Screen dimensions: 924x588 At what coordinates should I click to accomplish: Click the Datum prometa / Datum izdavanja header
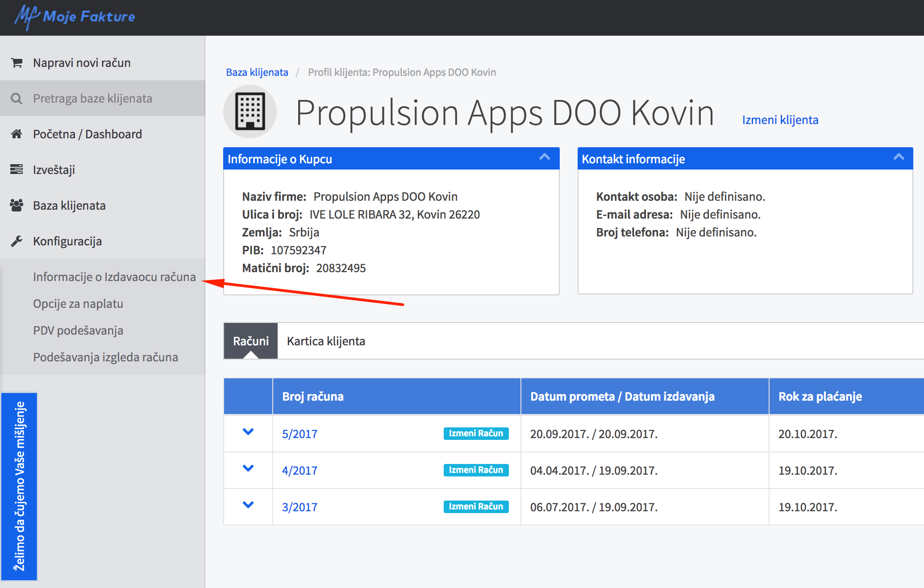[645, 397]
